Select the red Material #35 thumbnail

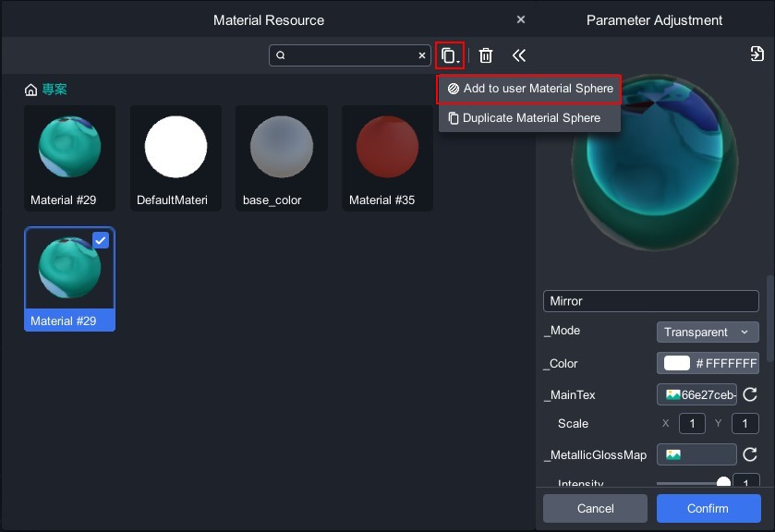(x=387, y=148)
